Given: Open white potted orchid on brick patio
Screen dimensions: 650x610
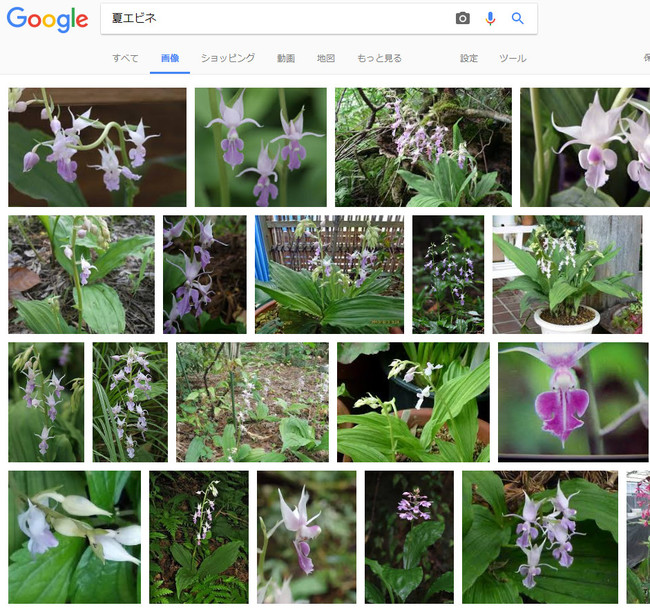Looking at the screenshot, I should 567,274.
